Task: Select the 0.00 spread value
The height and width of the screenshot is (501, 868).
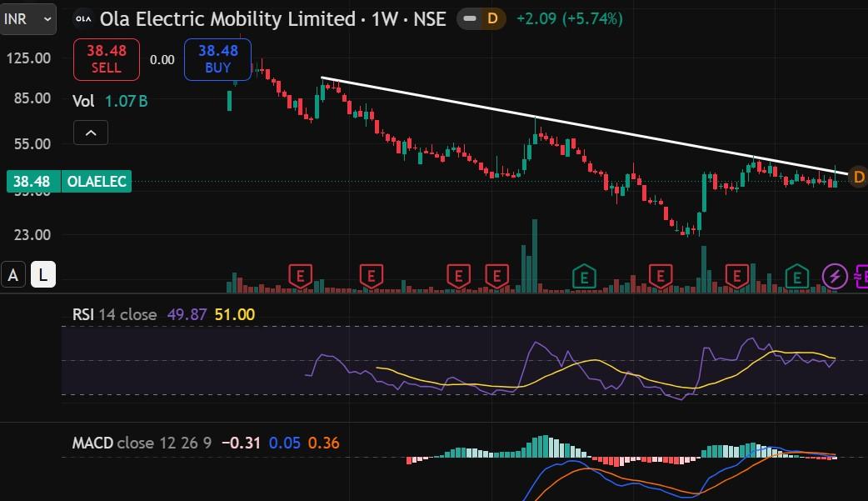Action: click(162, 59)
